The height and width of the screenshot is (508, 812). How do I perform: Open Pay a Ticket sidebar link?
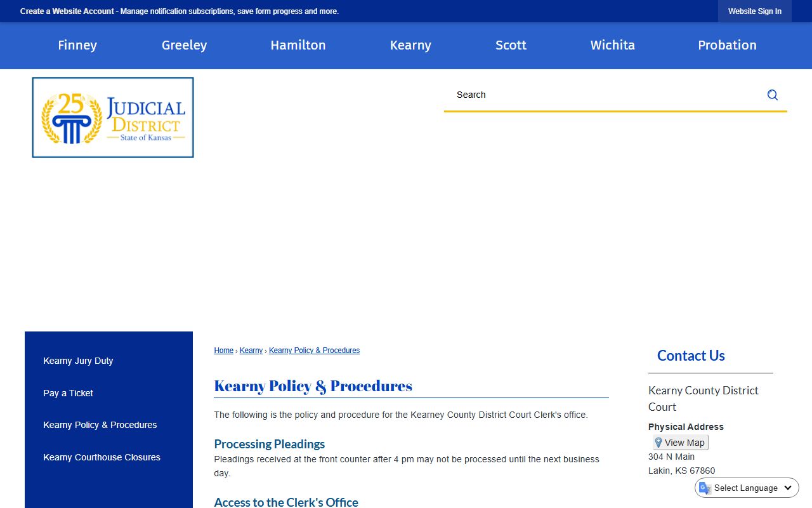(68, 393)
